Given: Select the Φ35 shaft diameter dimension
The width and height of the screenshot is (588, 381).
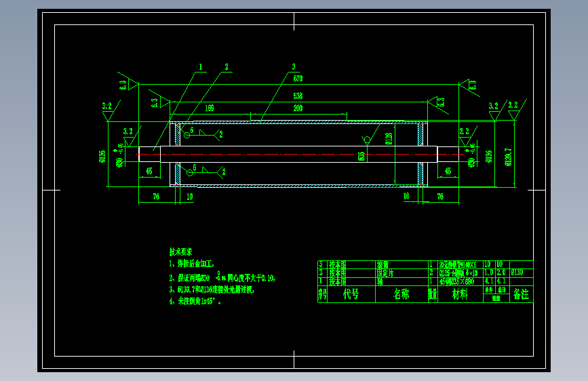Looking at the screenshot, I should click(x=361, y=157).
